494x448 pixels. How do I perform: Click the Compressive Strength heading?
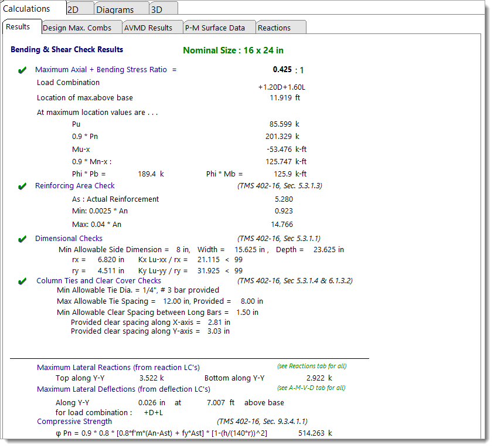[x=74, y=422]
